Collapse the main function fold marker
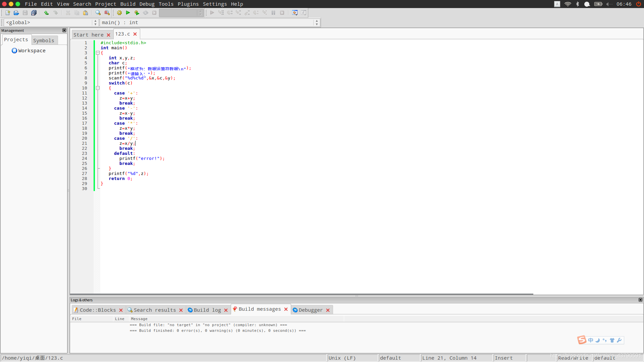The image size is (644, 362). click(98, 53)
